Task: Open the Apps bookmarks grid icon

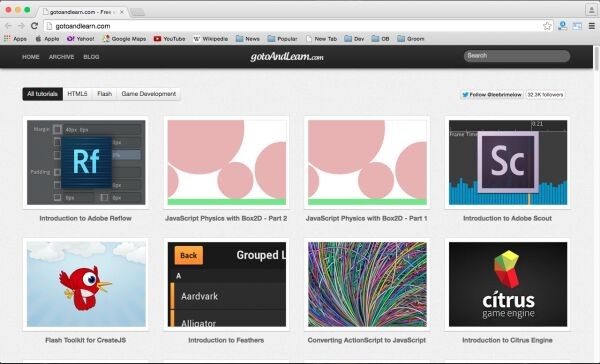Action: [7, 38]
